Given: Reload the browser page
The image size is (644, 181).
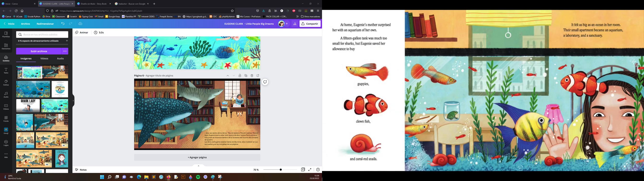Looking at the screenshot, I should pyautogui.click(x=16, y=11).
